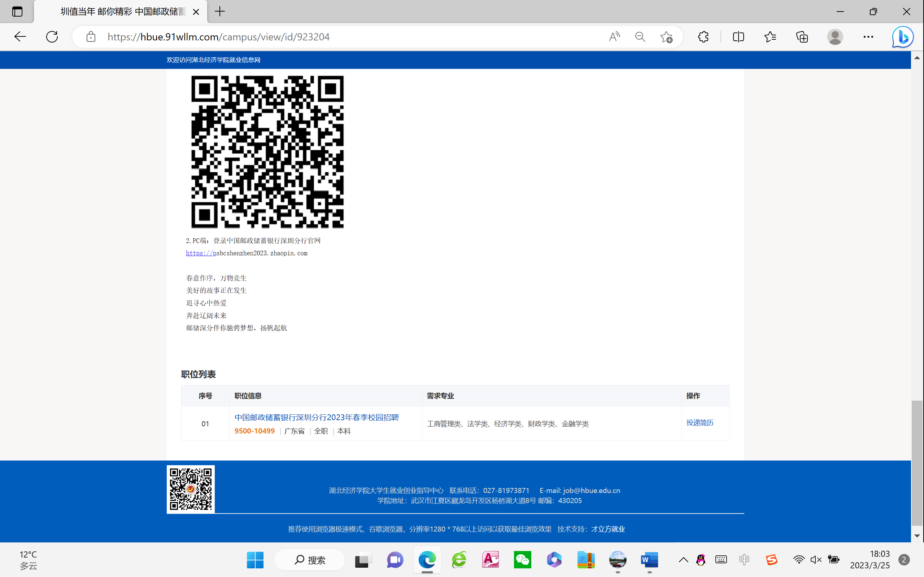Open Settings and more menu

868,37
